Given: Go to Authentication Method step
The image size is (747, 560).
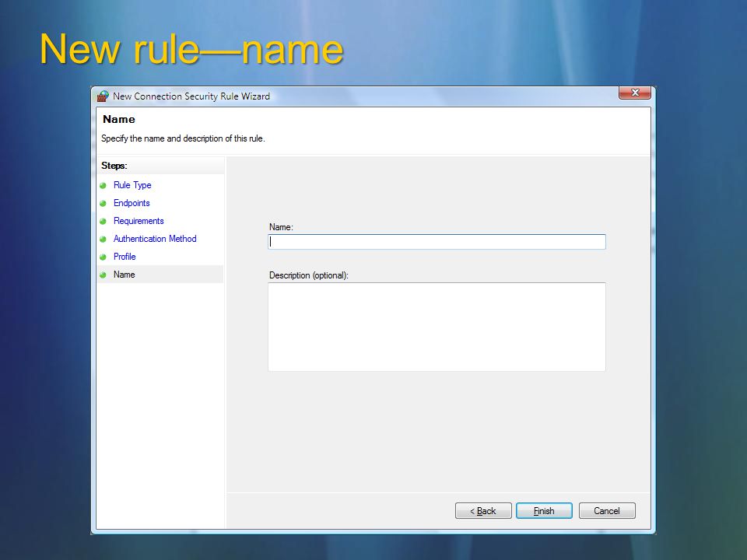Looking at the screenshot, I should [x=155, y=239].
